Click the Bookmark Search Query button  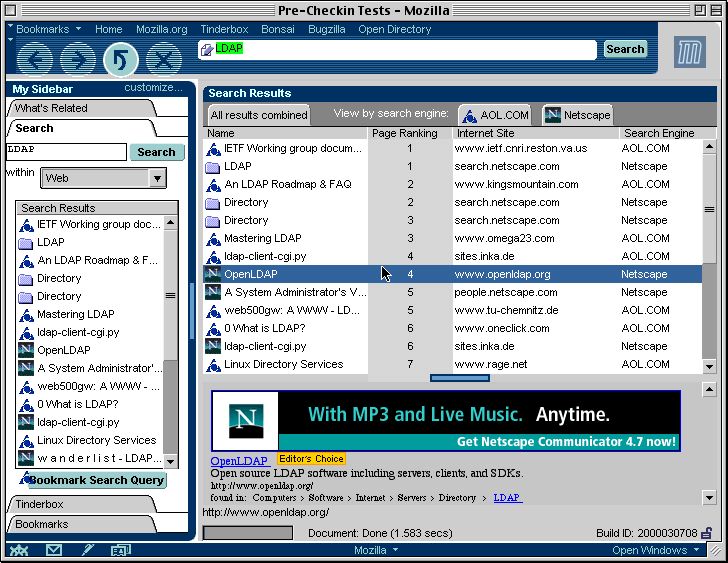tap(96, 480)
